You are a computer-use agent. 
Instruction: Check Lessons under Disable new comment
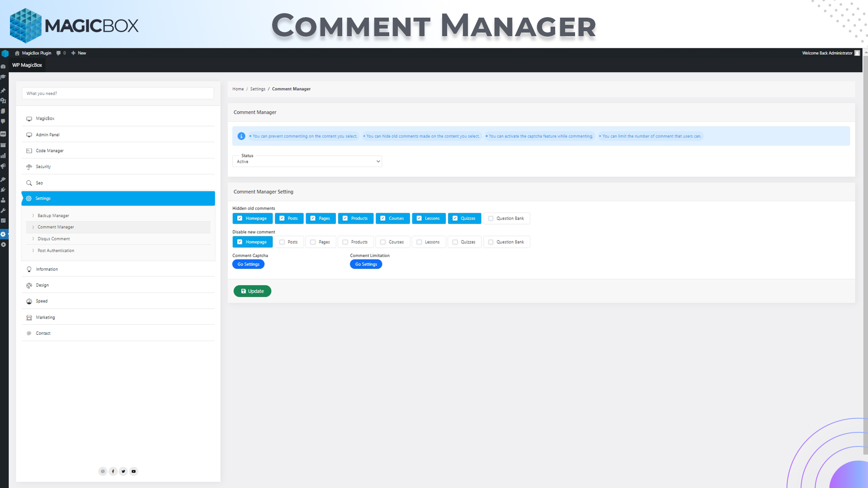point(419,242)
